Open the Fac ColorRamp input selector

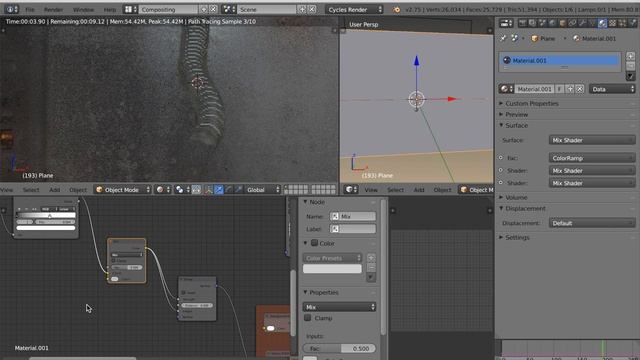point(592,158)
